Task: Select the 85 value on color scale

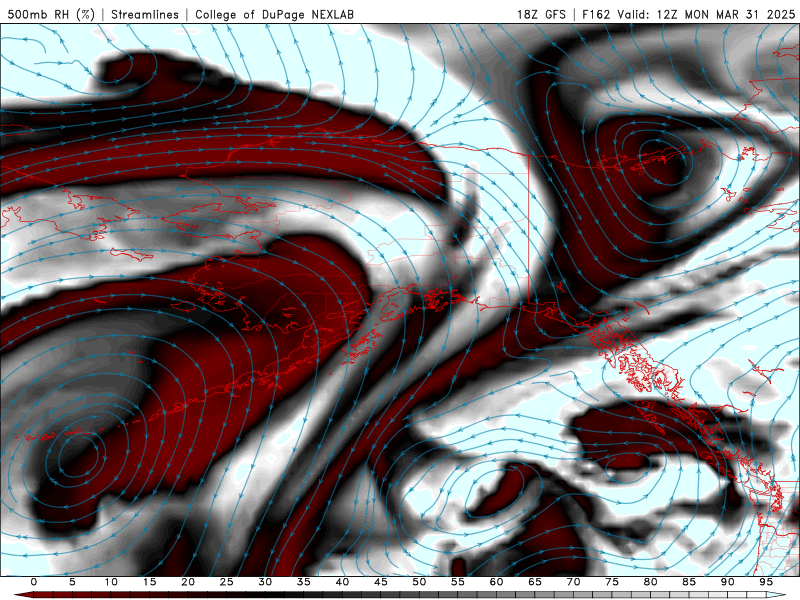Action: 689,582
